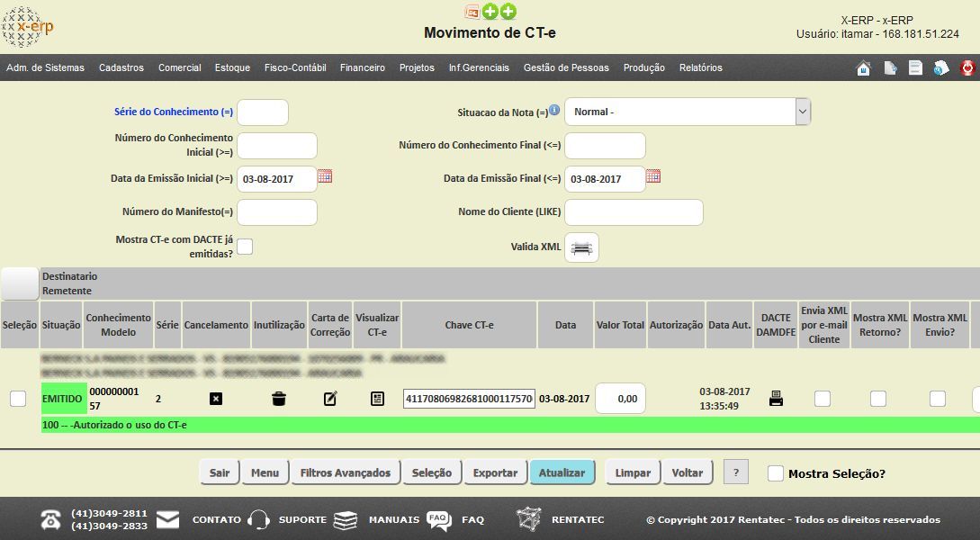This screenshot has width=980, height=540.
Task: Open the Produção menu
Action: (x=643, y=67)
